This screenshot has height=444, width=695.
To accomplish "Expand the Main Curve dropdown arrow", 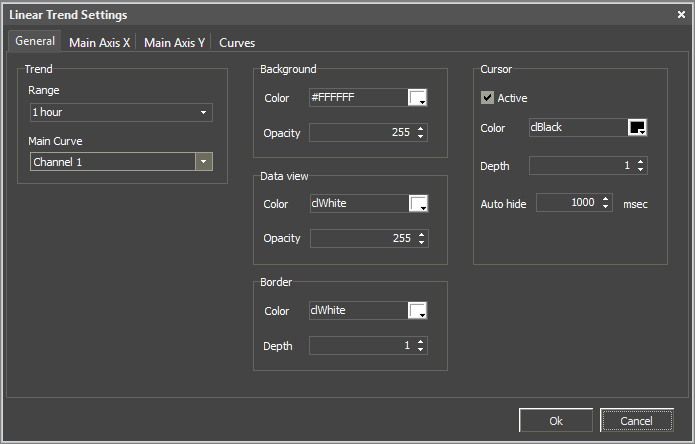I will (x=203, y=162).
